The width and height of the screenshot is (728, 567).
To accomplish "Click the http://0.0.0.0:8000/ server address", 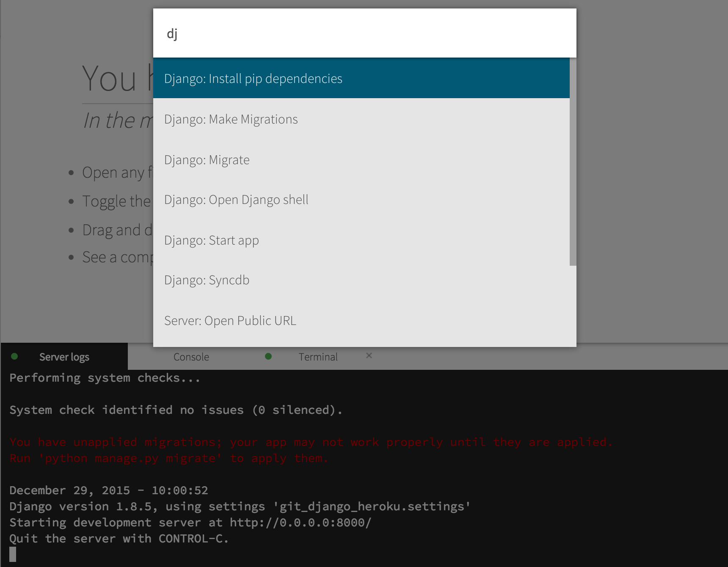I will [301, 523].
